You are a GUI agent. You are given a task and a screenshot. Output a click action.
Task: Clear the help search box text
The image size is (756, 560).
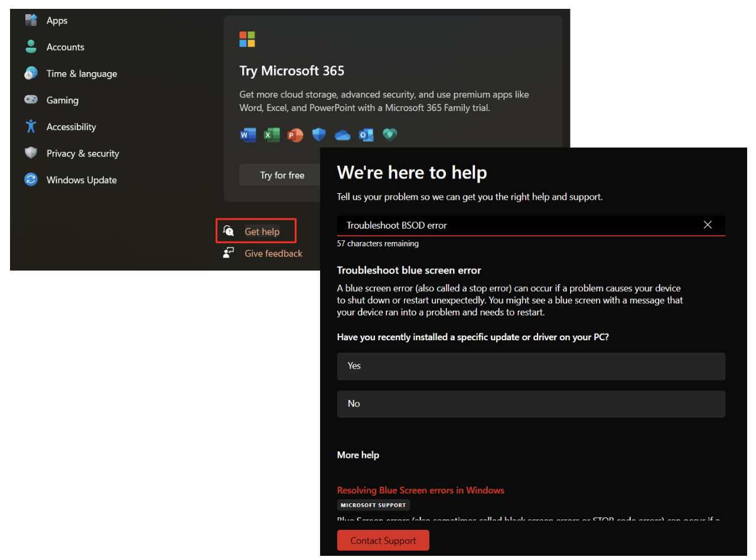[x=708, y=225]
